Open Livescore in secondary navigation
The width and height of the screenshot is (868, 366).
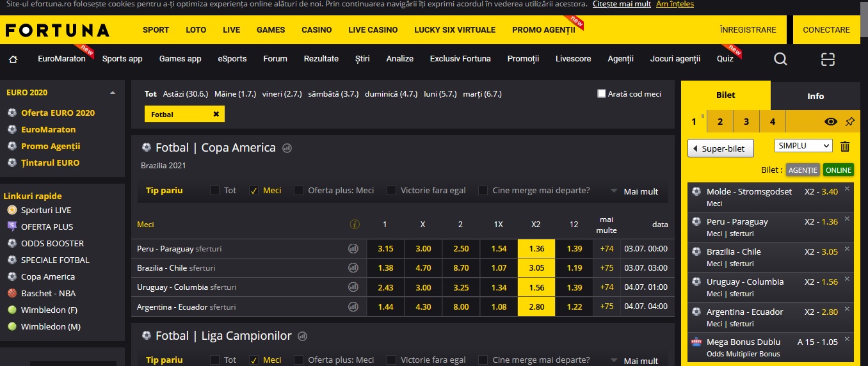(574, 58)
